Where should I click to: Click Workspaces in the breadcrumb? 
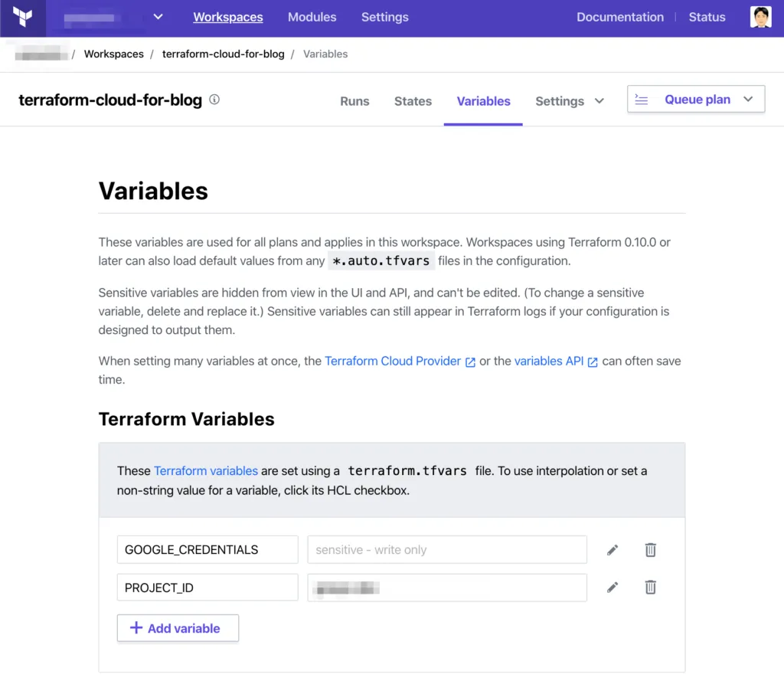(113, 54)
